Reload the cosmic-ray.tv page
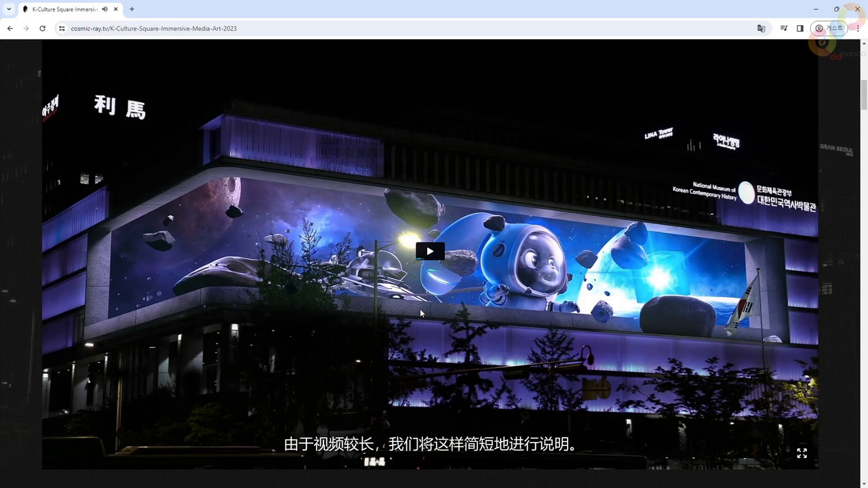Image resolution: width=868 pixels, height=488 pixels. pos(42,28)
